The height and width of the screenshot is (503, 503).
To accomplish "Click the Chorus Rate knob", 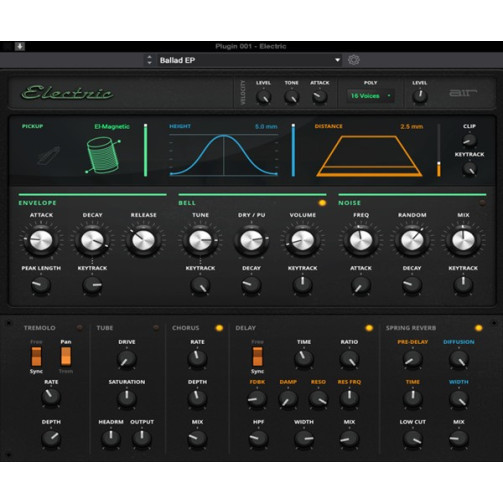I will point(197,358).
